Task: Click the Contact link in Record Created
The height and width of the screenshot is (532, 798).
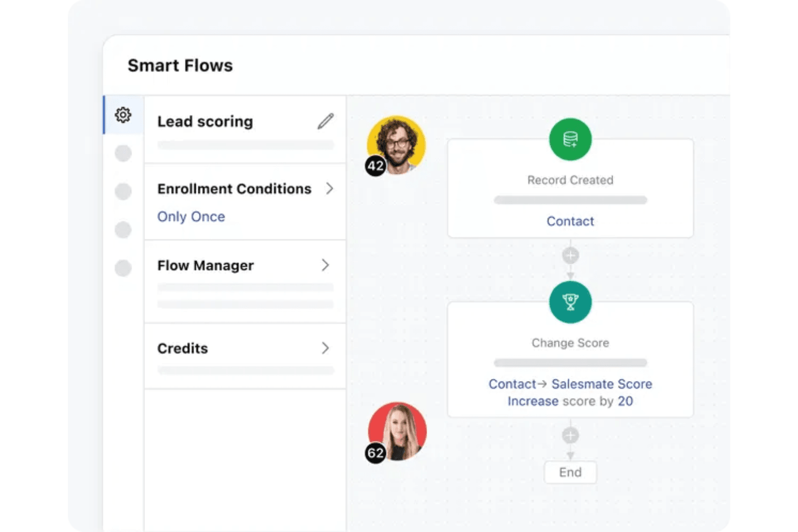Action: (x=570, y=221)
